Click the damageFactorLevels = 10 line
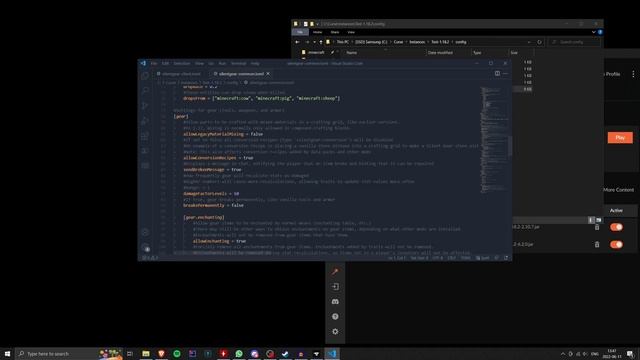 pos(211,193)
